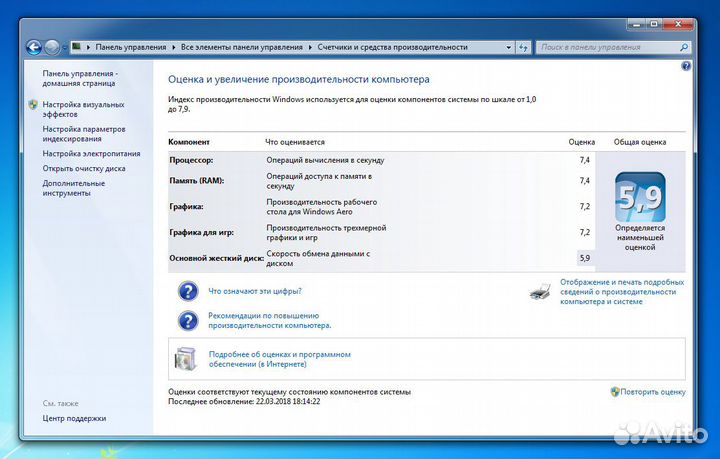
Task: Click the magnifier icon in the search box
Action: click(687, 47)
